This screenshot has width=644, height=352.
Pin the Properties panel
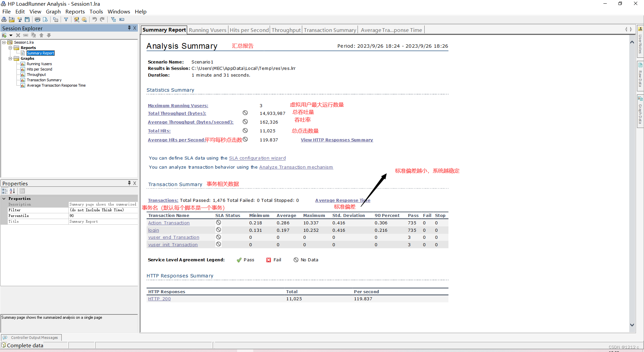[129, 183]
